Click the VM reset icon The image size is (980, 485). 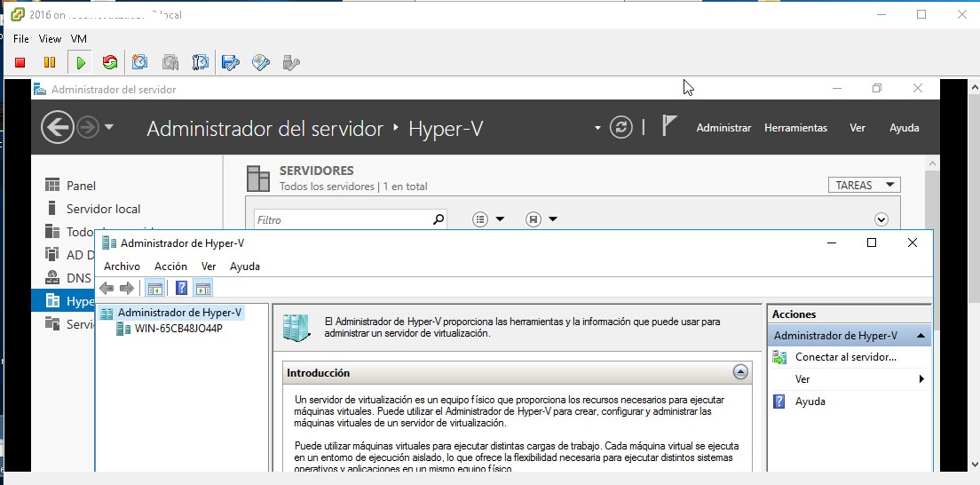(110, 63)
